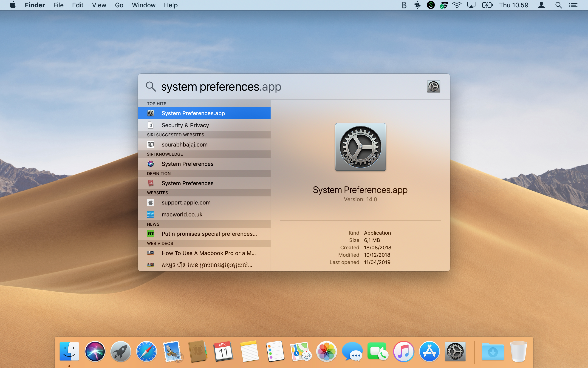Open Photos pinwheel icon in Dock
Screen dimensions: 588x368
pos(327,351)
